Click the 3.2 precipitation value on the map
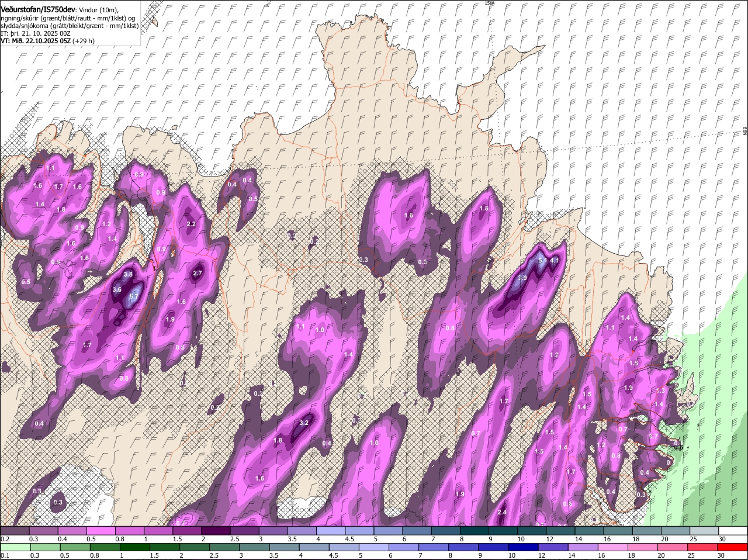This screenshot has width=748, height=560. pyautogui.click(x=304, y=423)
